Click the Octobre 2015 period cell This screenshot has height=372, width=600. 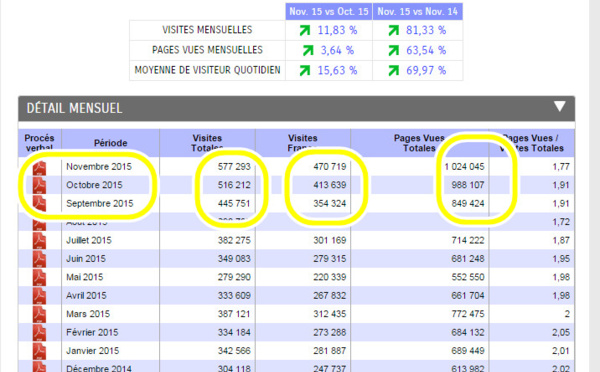point(94,185)
